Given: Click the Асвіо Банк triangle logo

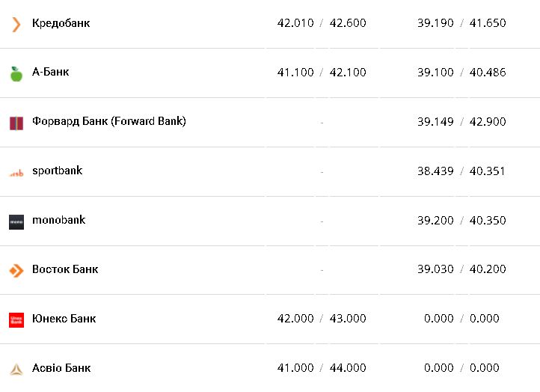Looking at the screenshot, I should pyautogui.click(x=16, y=369).
